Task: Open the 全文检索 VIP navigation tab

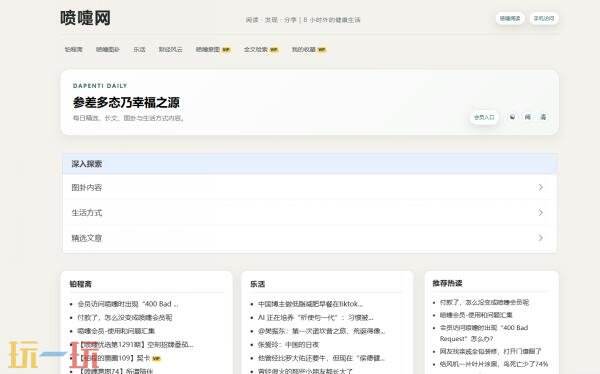Action: coord(261,49)
